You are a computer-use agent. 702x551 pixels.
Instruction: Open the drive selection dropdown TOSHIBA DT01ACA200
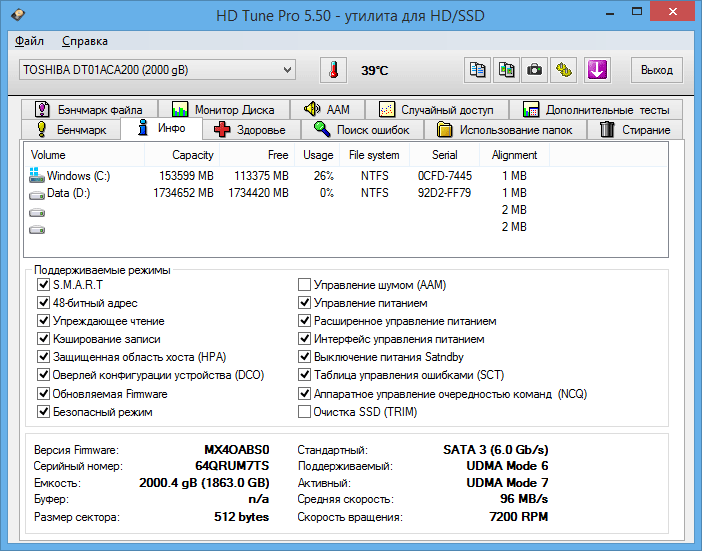[157, 70]
